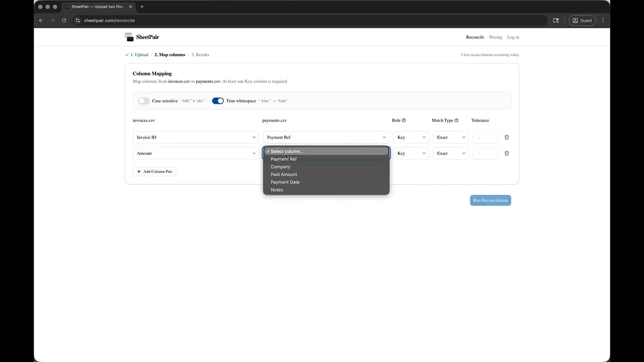Select Payment Date from the open list
This screenshot has height=362, width=644.
pyautogui.click(x=326, y=182)
